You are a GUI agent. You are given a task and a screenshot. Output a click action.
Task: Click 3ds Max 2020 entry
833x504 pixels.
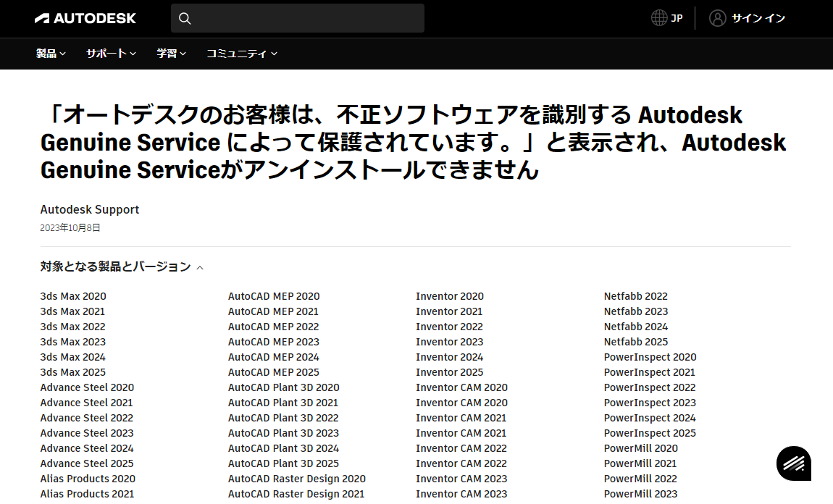point(73,296)
